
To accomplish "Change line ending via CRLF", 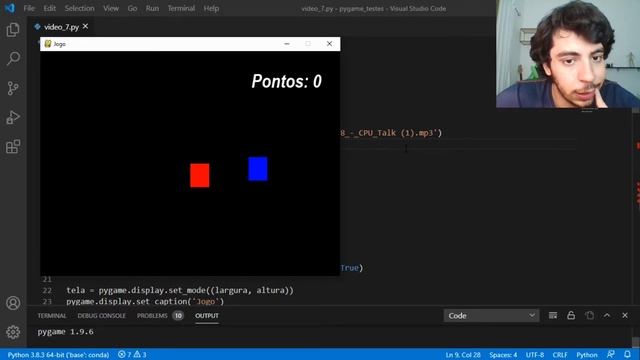I will pyautogui.click(x=560, y=355).
